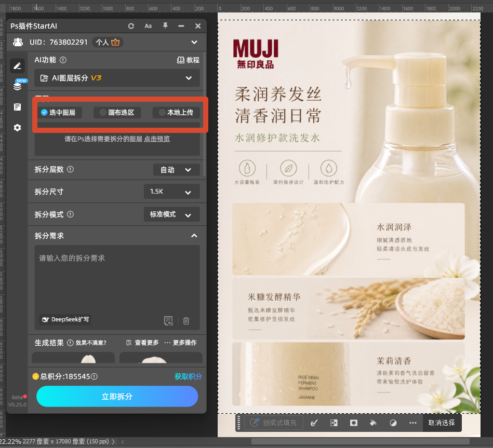
Task: Open the NEW layers sidebar icon
Action: 18,86
